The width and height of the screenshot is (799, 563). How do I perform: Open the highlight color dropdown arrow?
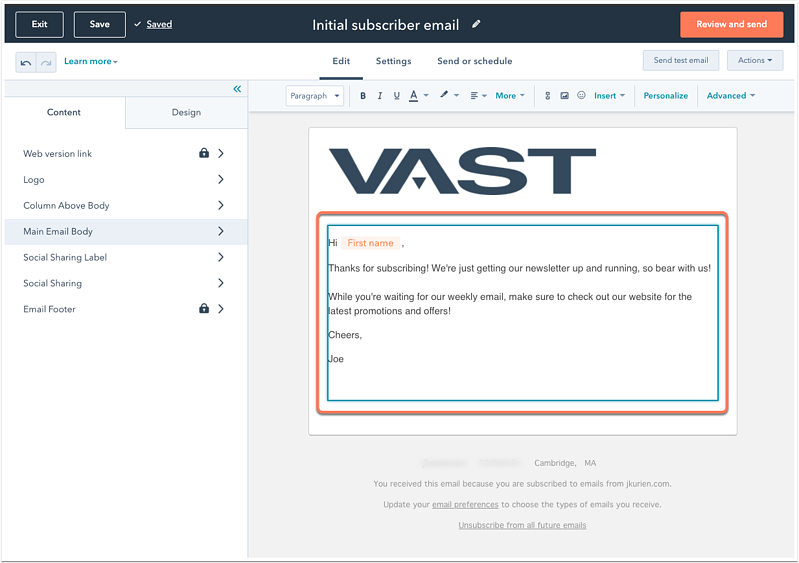coord(456,95)
